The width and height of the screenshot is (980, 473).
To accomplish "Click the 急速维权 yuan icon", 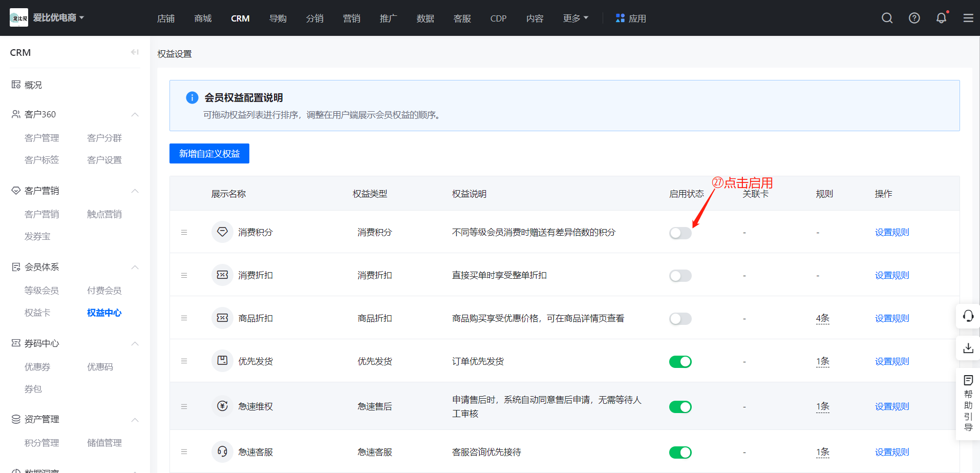I will pyautogui.click(x=222, y=406).
